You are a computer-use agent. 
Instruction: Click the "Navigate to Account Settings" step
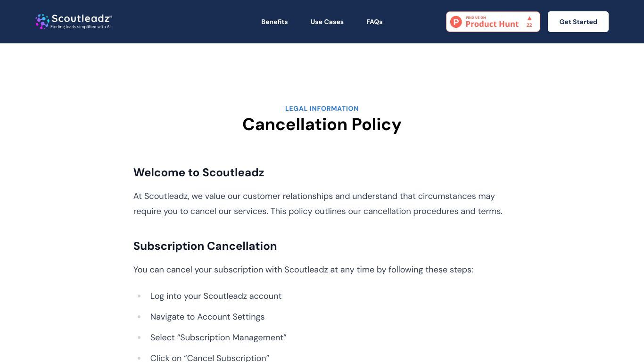(207, 317)
